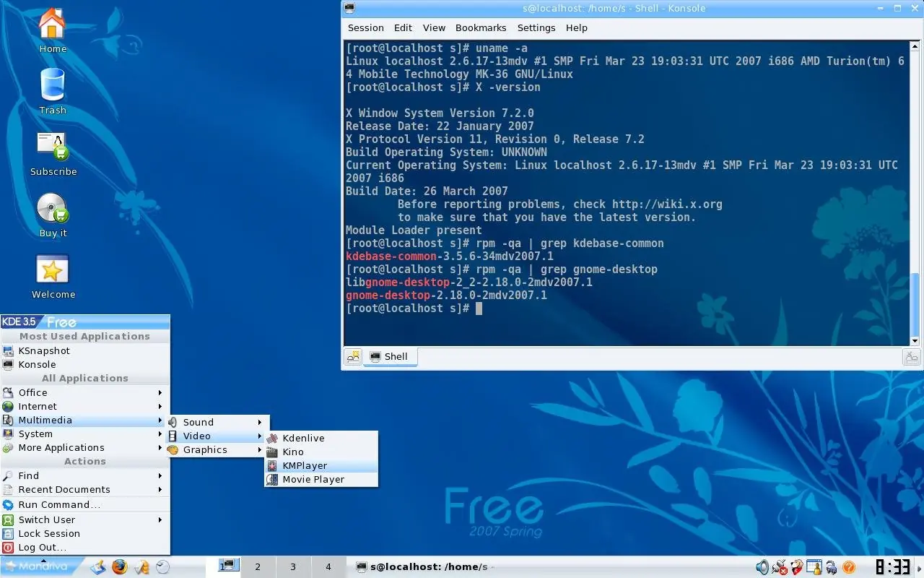
Task: Select the Shell tab in Konsole
Action: click(389, 356)
